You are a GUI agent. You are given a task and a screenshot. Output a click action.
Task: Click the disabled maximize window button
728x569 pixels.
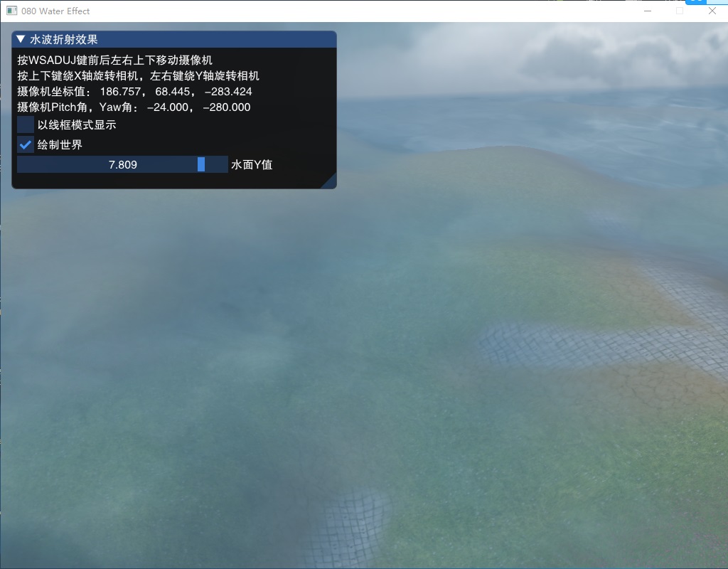click(x=680, y=11)
